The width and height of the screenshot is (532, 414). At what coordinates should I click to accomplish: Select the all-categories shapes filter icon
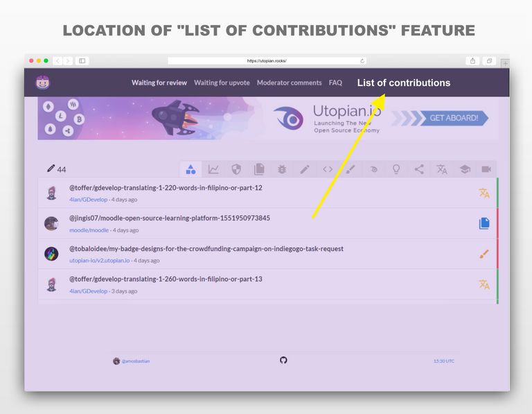pos(190,169)
